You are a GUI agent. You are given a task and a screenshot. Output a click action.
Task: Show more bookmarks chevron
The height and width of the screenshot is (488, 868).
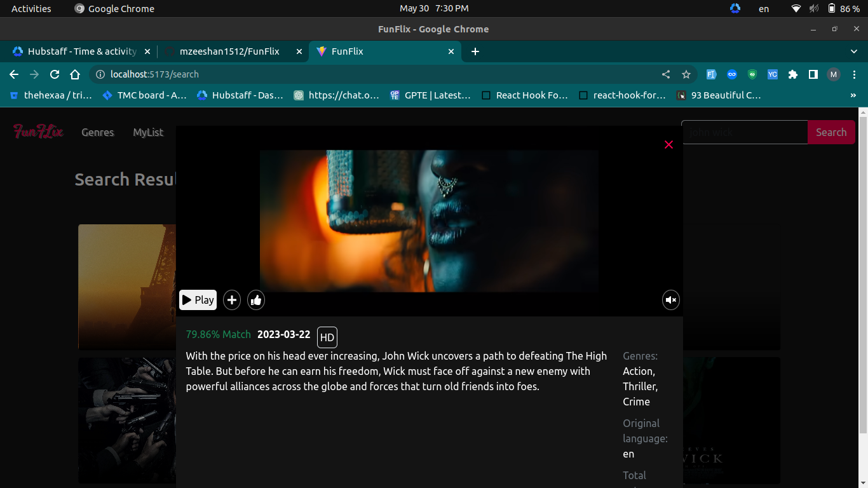[x=853, y=95]
